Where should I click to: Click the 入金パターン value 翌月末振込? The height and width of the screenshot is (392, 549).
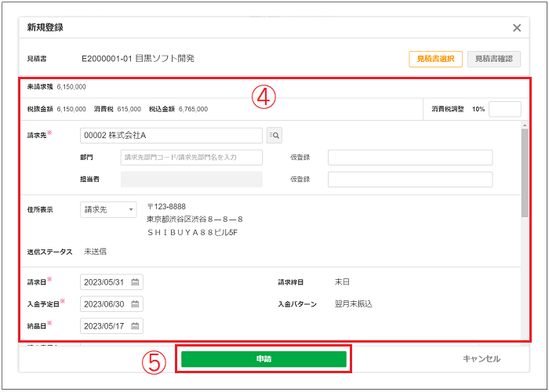tap(353, 304)
